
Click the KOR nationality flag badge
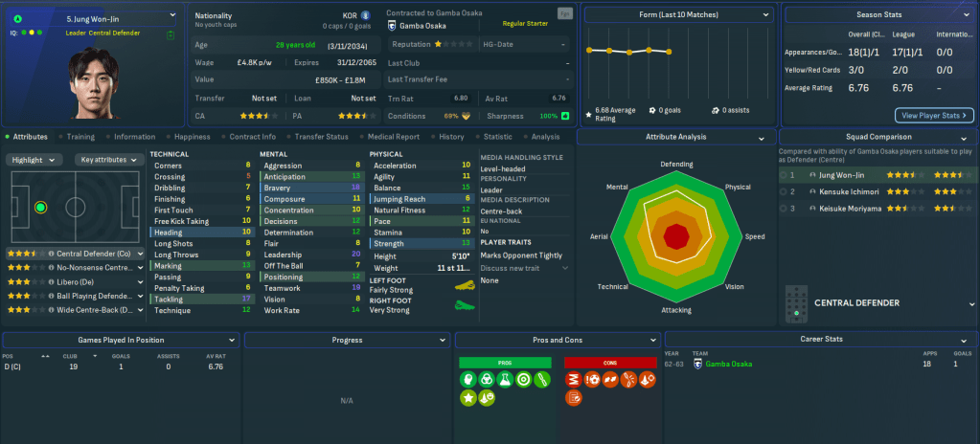point(366,15)
